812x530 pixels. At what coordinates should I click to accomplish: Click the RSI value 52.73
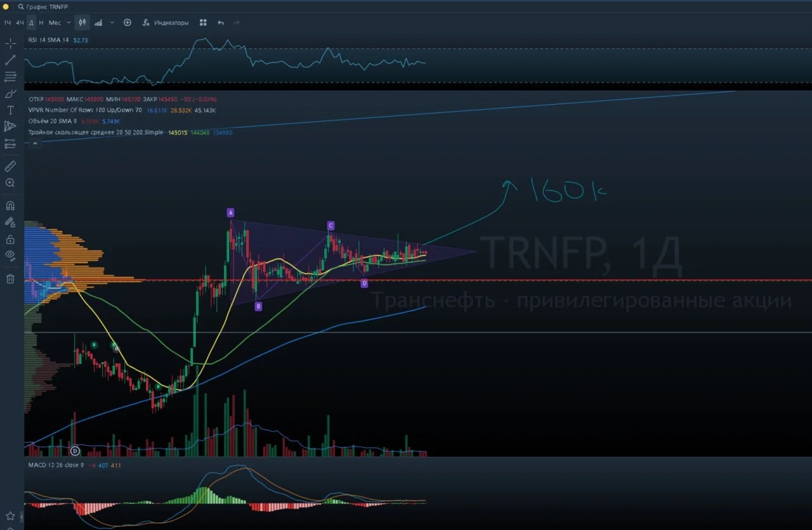point(81,40)
